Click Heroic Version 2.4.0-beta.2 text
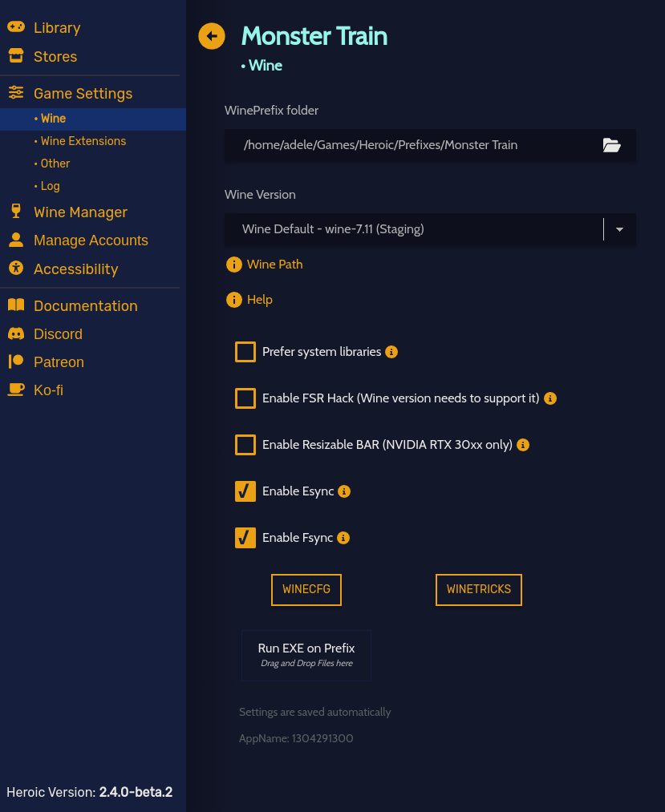 90,792
